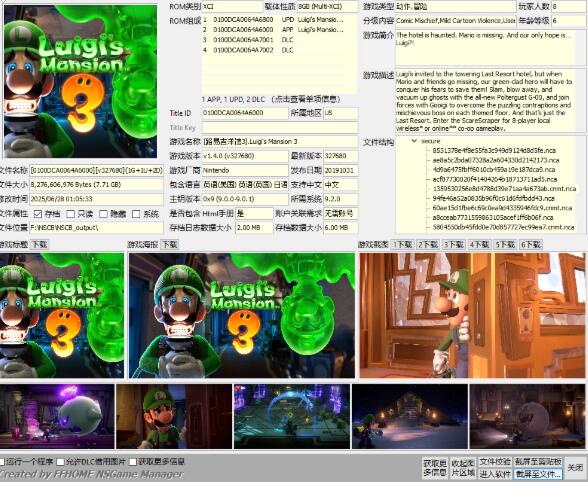Check the 获取更多信息 checkbox at bottom left

pos(133,461)
